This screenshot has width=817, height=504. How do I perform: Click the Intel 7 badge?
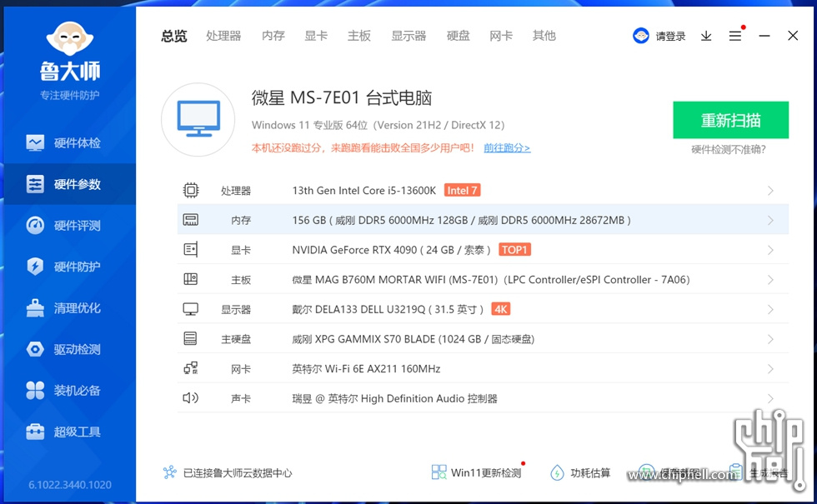[462, 191]
